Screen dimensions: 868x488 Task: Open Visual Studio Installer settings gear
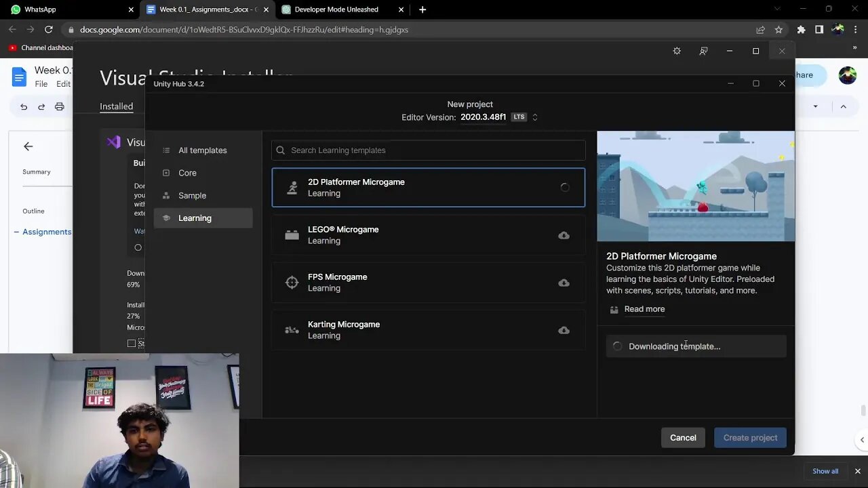[677, 51]
